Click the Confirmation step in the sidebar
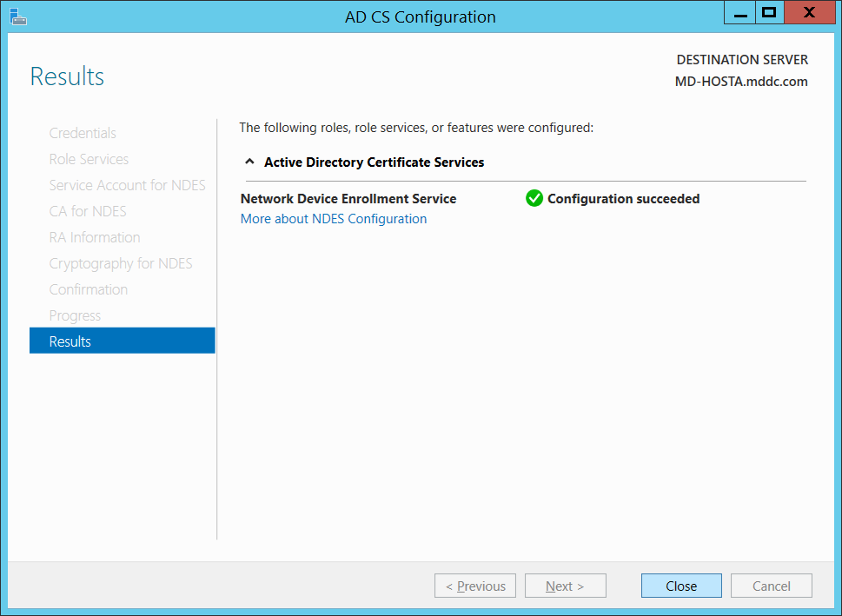 click(88, 288)
